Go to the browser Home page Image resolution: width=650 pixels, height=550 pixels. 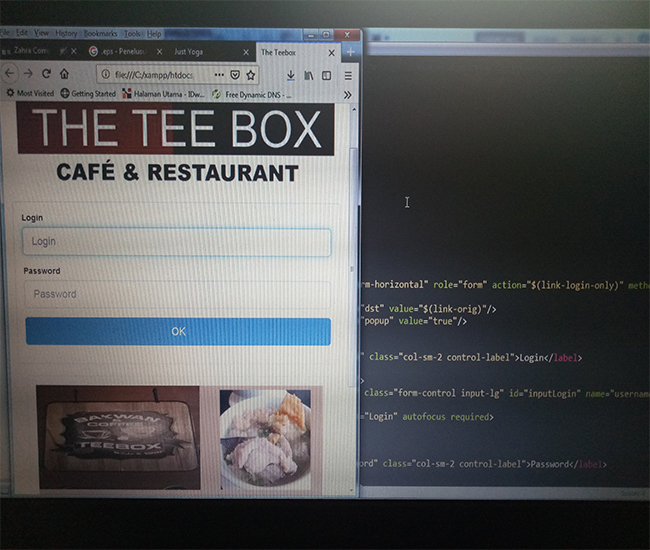coord(64,74)
